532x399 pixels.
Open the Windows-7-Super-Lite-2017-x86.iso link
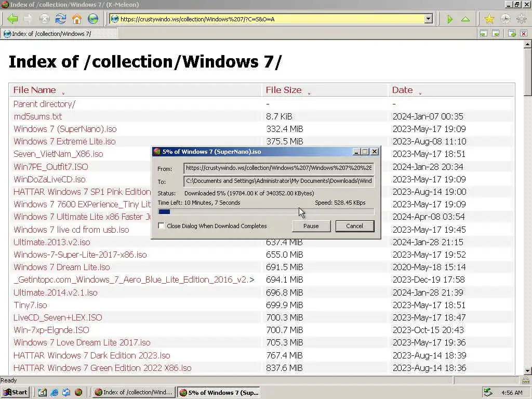click(x=80, y=255)
